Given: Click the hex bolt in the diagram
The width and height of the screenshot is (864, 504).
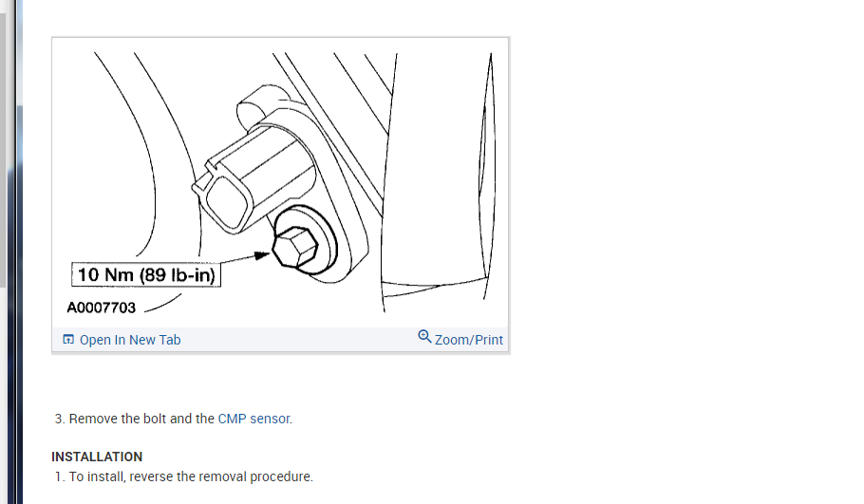Looking at the screenshot, I should pyautogui.click(x=295, y=248).
